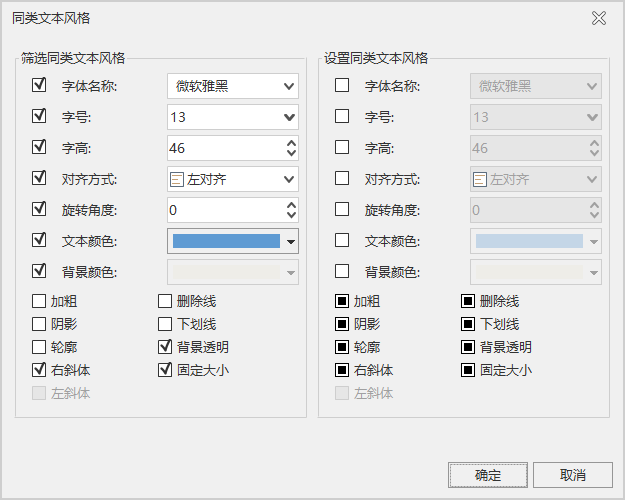Click the 旋转角度 input field
This screenshot has height=500, width=625.
point(224,210)
